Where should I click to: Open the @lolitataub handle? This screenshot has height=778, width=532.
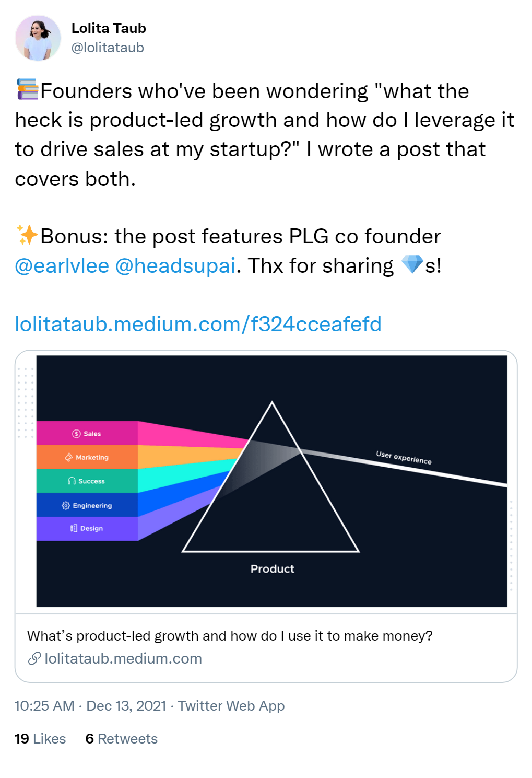[108, 48]
